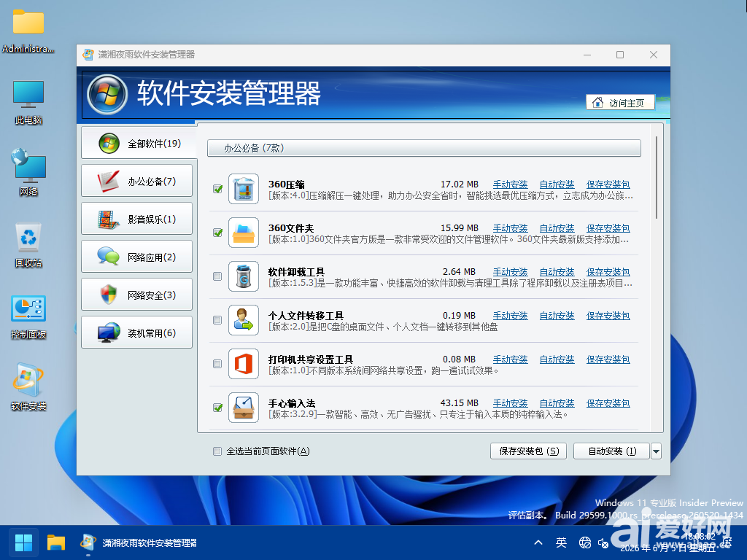Click the window title bar app icon
This screenshot has width=747, height=560.
88,54
